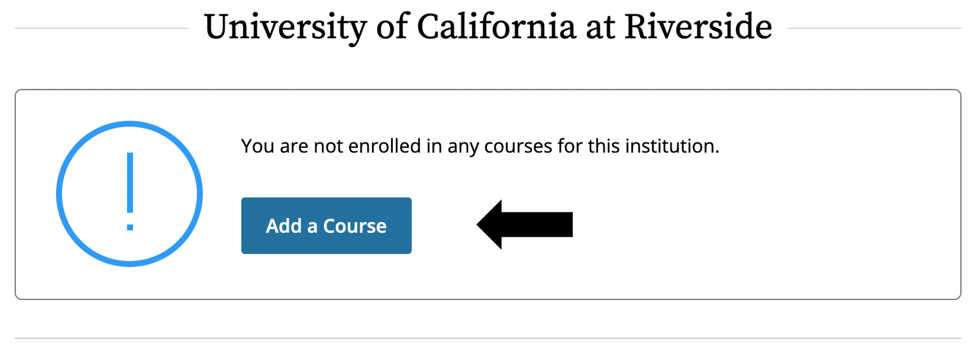This screenshot has height=349, width=980.
Task: Click the black left-pointing arrow
Action: click(525, 224)
